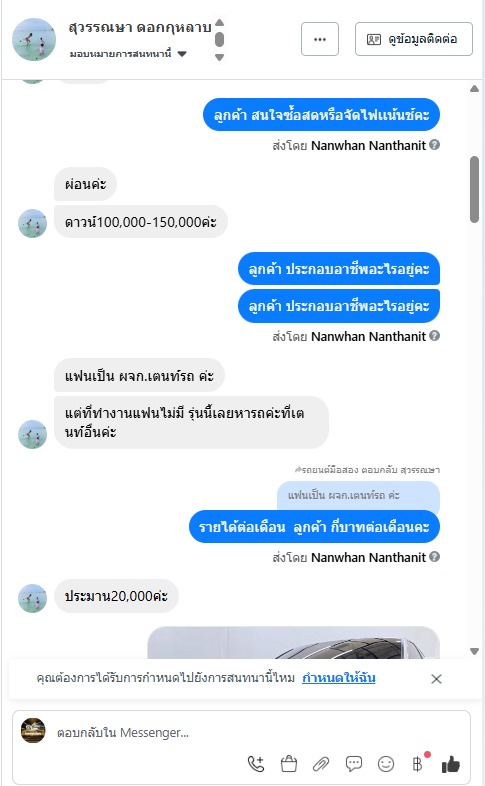Dismiss the assignment prompt banner
485x786 pixels.
pyautogui.click(x=436, y=679)
